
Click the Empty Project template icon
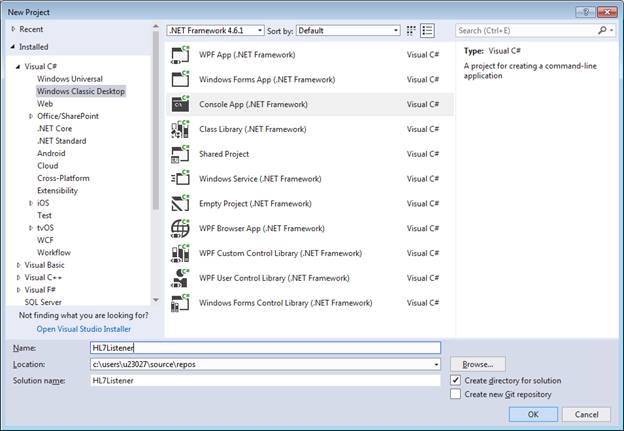180,203
